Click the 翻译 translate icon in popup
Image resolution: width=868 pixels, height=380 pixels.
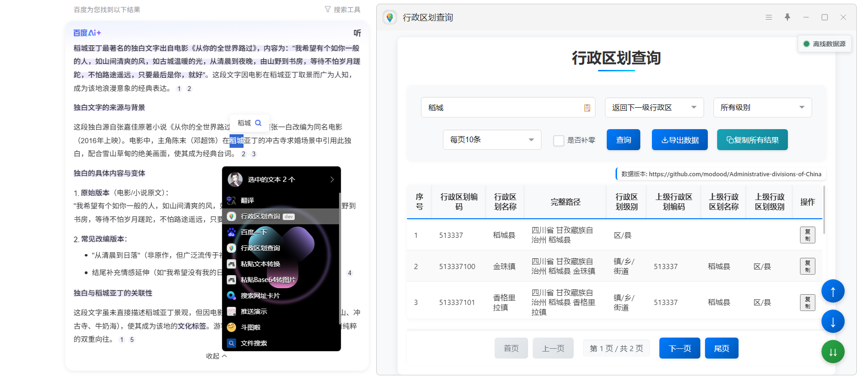231,200
